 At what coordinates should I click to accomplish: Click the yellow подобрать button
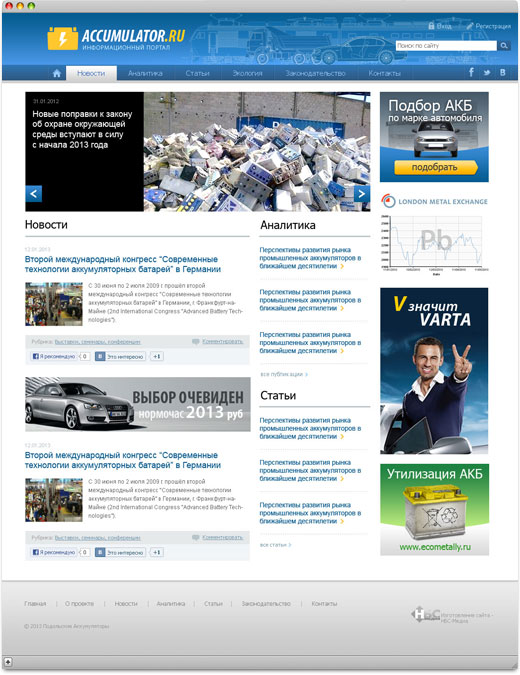pyautogui.click(x=435, y=167)
